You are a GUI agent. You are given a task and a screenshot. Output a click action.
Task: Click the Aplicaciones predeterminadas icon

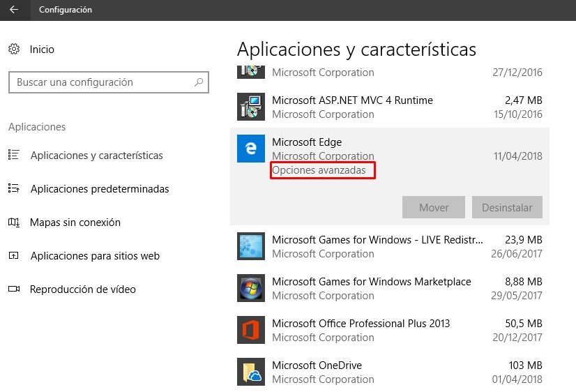pos(14,188)
